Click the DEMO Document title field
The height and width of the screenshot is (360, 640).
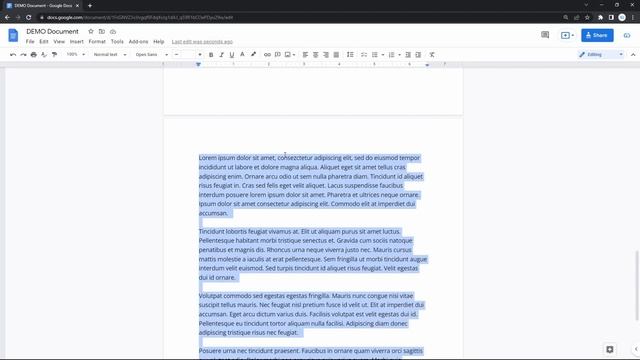point(52,31)
